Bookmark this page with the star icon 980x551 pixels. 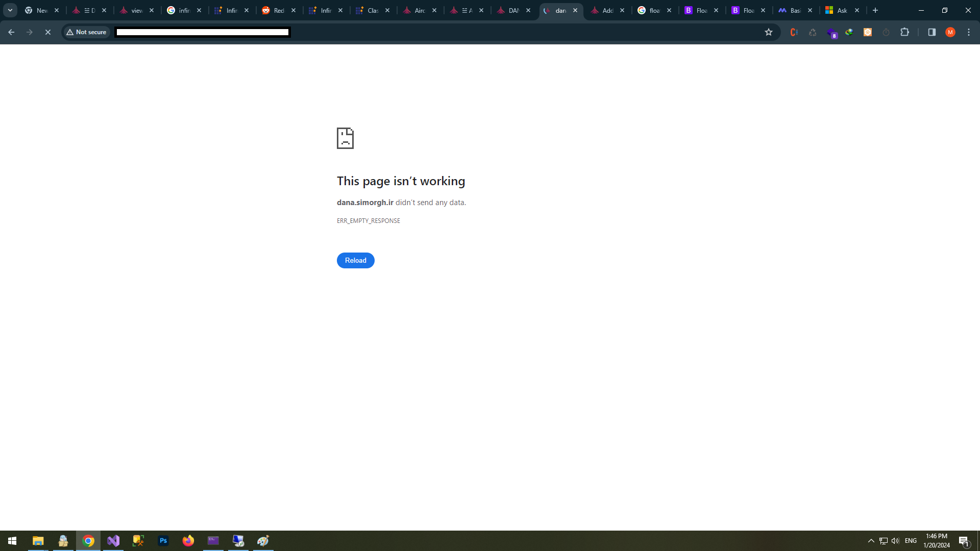point(768,32)
